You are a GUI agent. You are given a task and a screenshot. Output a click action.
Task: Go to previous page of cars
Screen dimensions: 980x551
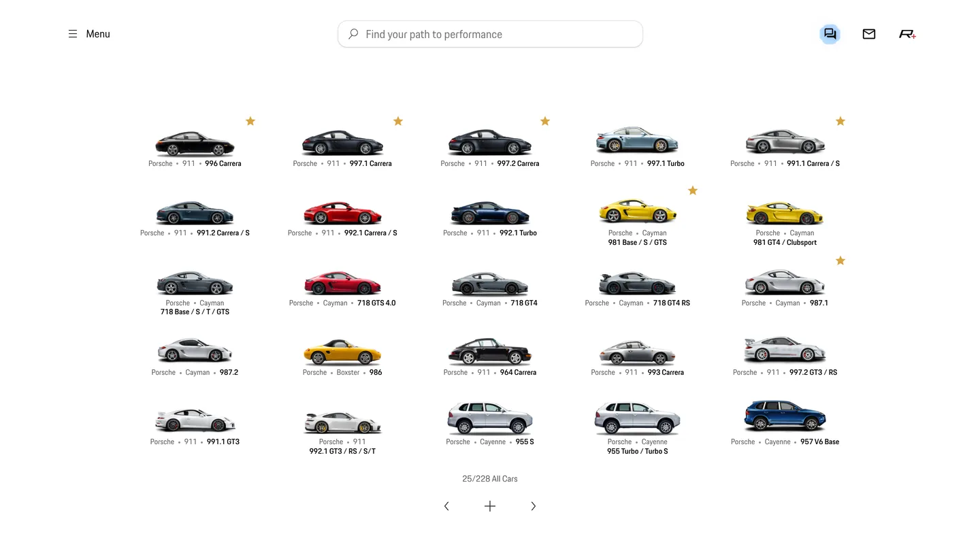[446, 506]
